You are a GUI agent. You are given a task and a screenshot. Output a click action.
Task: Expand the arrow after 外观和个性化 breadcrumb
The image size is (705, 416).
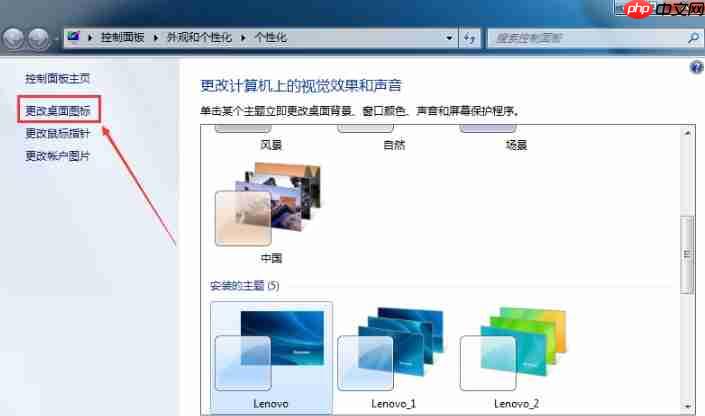click(243, 38)
